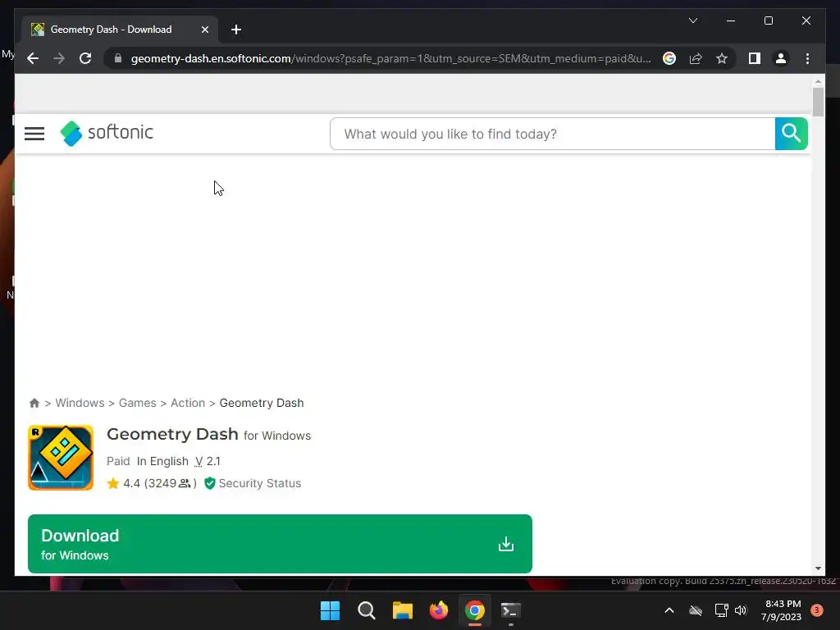The image size is (840, 630).
Task: Open taskbar Search
Action: (x=367, y=610)
